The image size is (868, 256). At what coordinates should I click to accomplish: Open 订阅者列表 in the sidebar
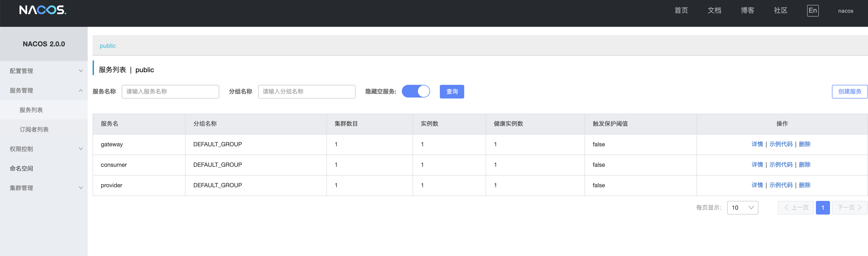(34, 129)
